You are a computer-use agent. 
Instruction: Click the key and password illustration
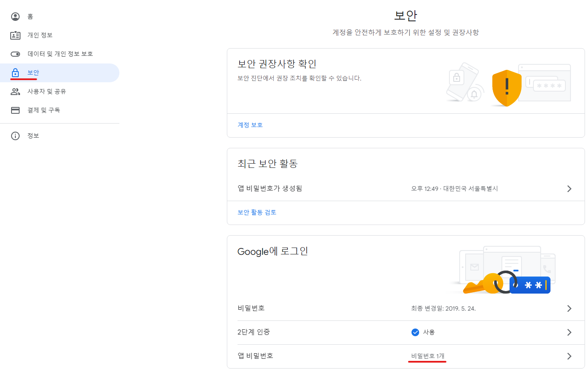(x=506, y=271)
